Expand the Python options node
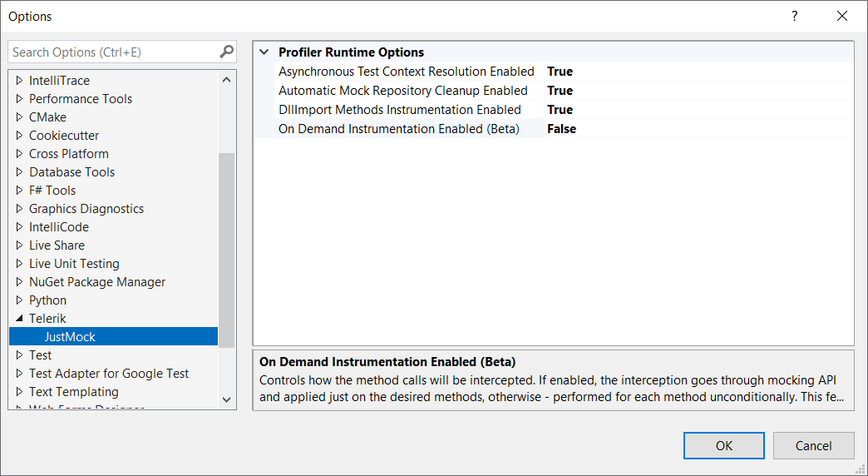This screenshot has height=476, width=868. tap(20, 300)
